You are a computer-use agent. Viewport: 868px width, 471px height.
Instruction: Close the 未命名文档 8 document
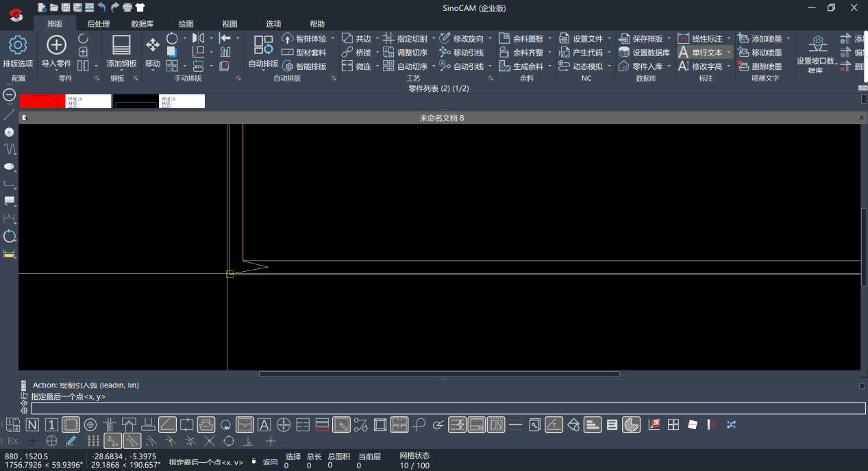(x=861, y=118)
